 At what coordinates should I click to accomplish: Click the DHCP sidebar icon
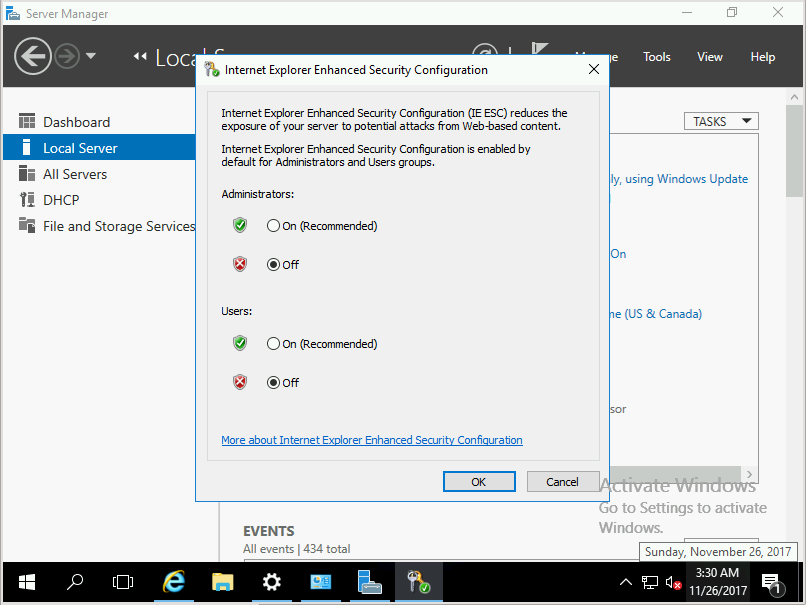27,199
